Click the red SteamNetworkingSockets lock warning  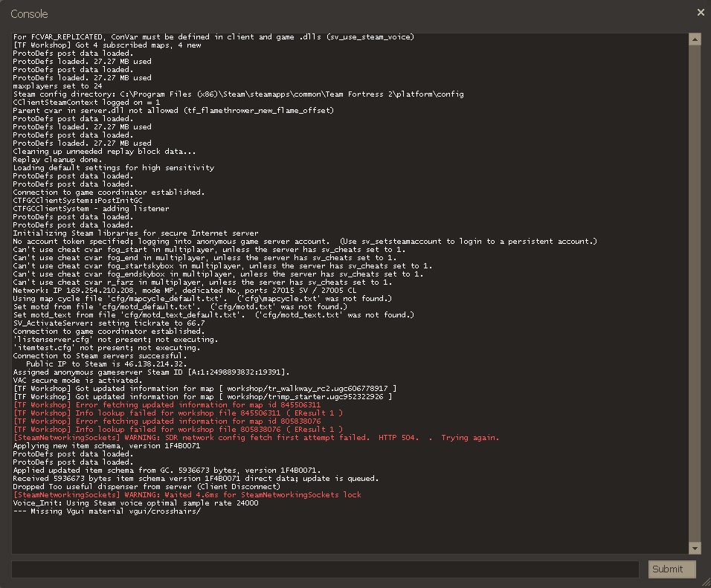(x=187, y=494)
